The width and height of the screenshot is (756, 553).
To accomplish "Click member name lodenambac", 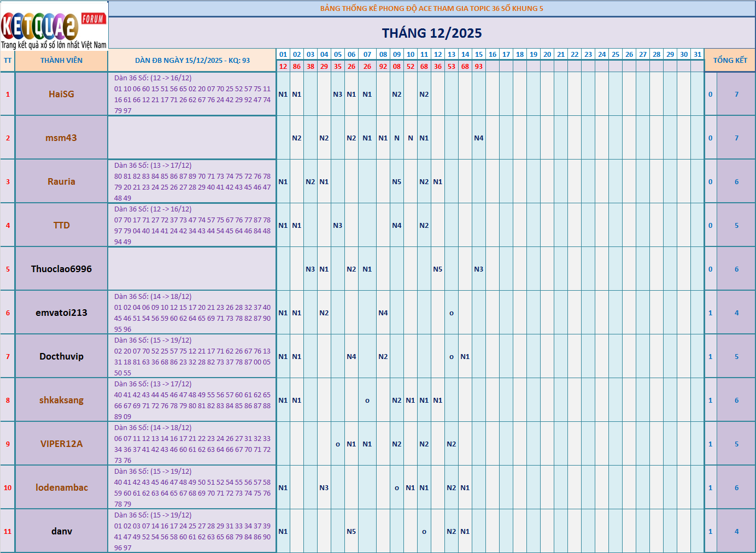I will click(x=61, y=487).
